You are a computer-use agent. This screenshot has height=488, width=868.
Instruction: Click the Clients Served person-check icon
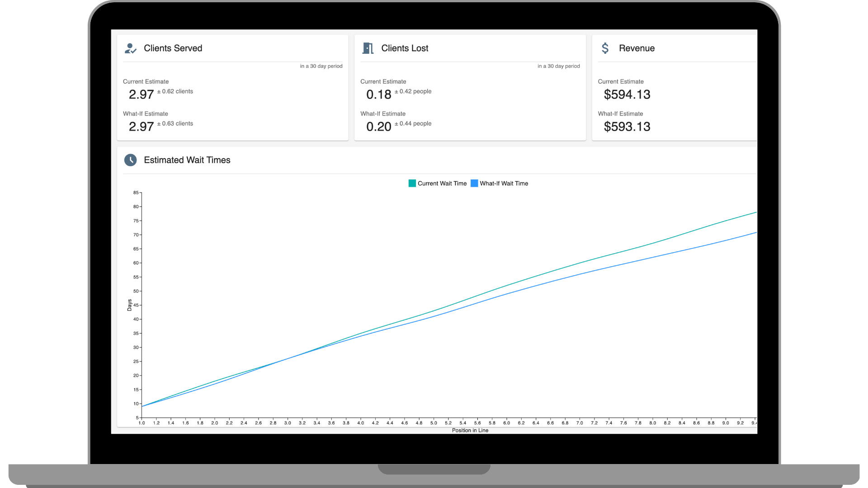[130, 48]
